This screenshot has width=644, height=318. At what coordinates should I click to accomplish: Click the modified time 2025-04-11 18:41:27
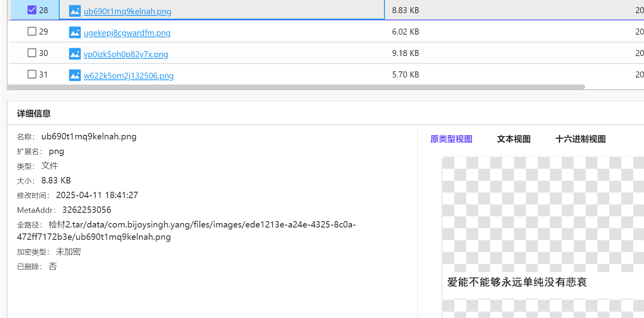coord(97,195)
